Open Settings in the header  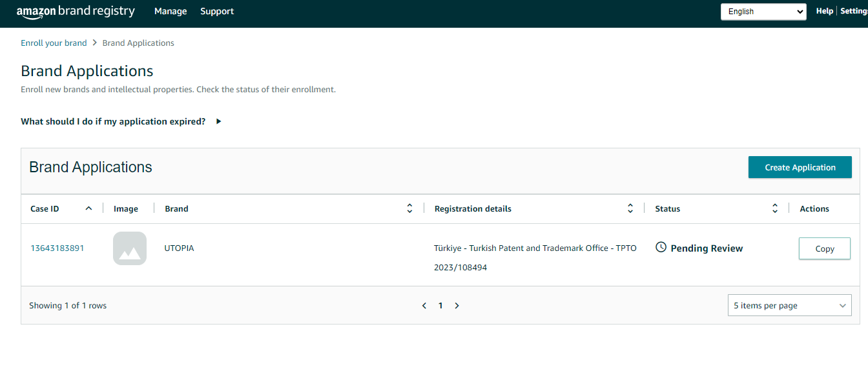(x=854, y=11)
